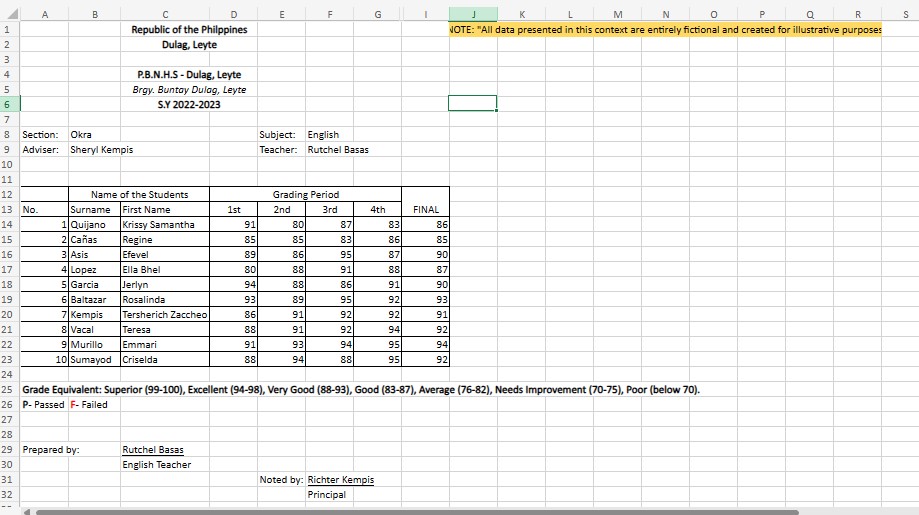
Task: Click the 'Subject:' label cell
Action: [281, 135]
